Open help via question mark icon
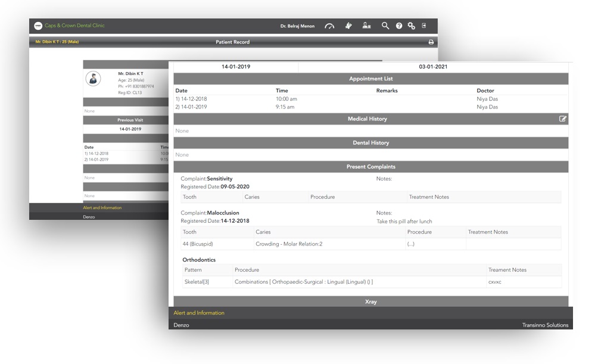Image resolution: width=601 pixels, height=364 pixels. (x=399, y=26)
